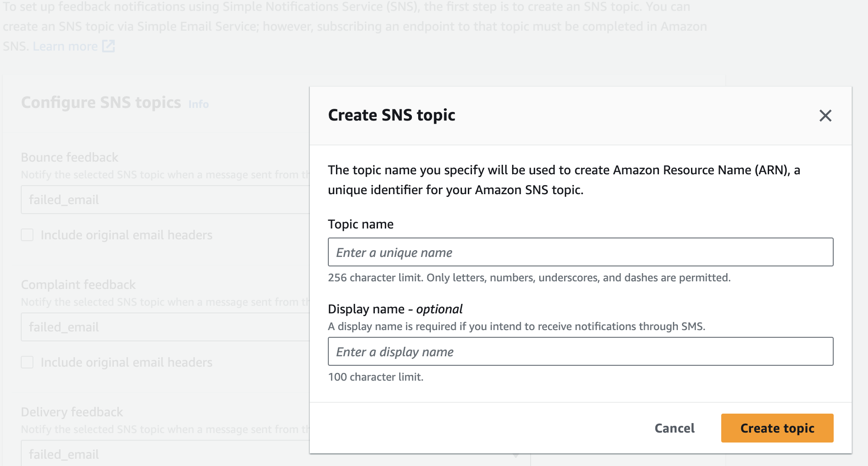Toggle Include original email headers under Complaint feedback

pos(27,362)
